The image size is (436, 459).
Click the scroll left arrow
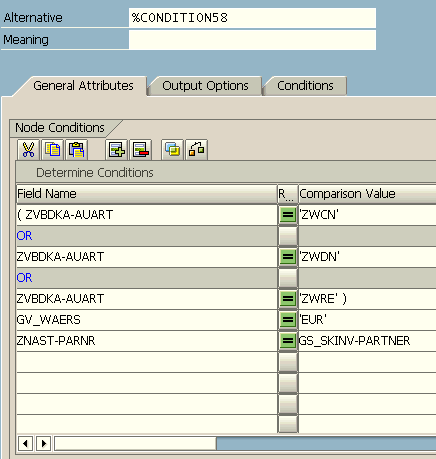(25, 443)
